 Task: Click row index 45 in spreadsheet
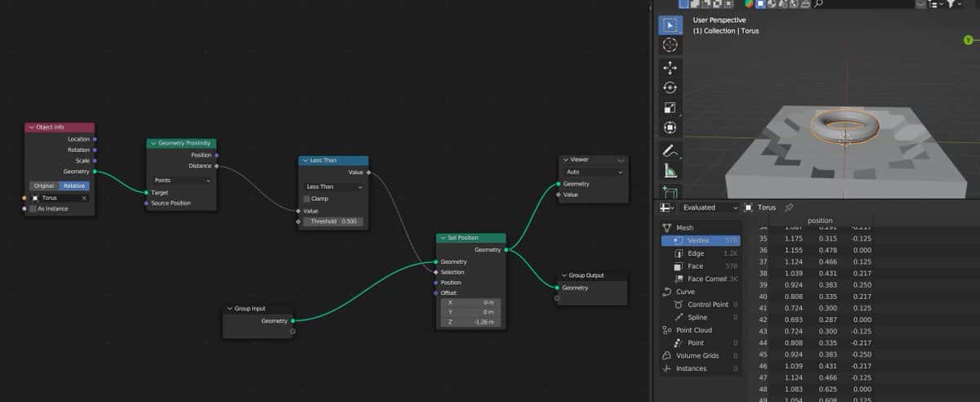(x=763, y=355)
